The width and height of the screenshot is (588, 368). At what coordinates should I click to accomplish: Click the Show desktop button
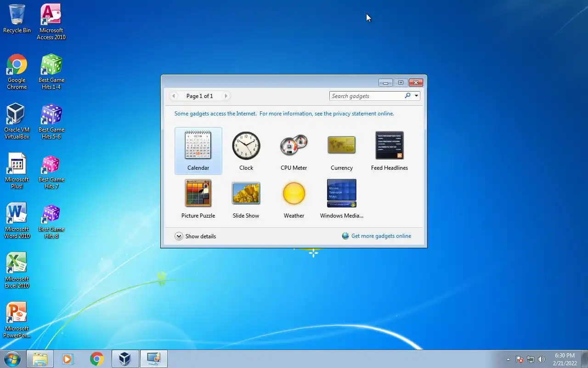click(x=584, y=359)
